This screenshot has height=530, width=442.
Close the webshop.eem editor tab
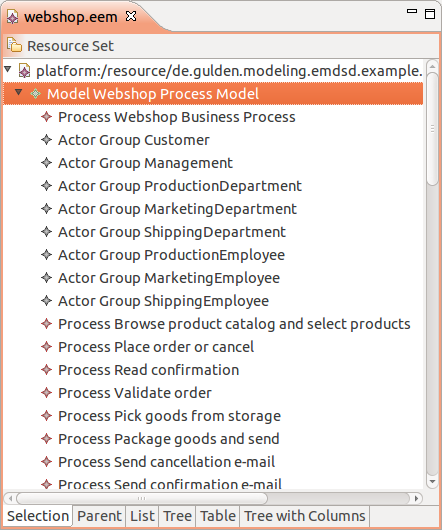click(131, 16)
